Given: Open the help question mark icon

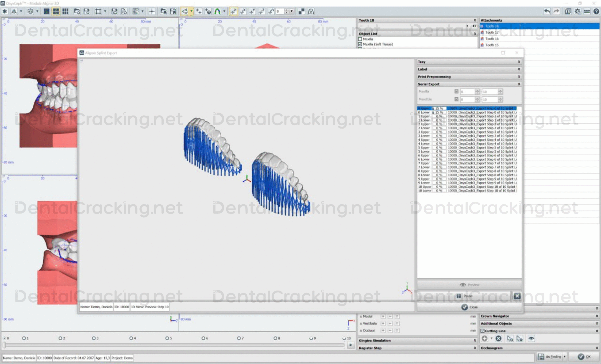Looking at the screenshot, I should click(596, 11).
